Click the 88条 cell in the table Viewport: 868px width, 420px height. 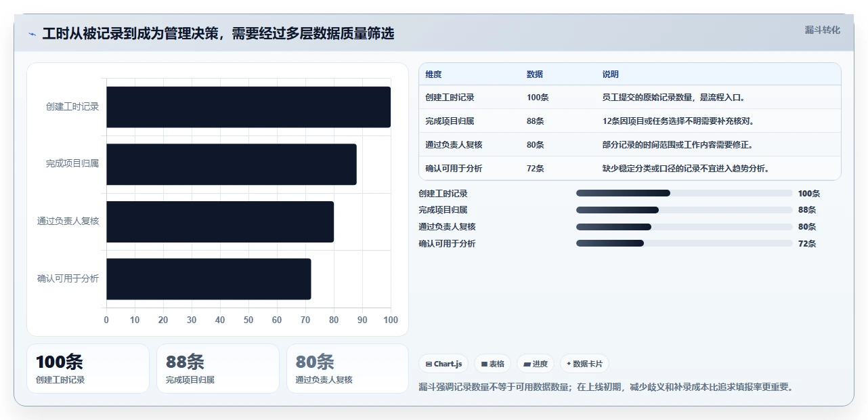[x=536, y=121]
